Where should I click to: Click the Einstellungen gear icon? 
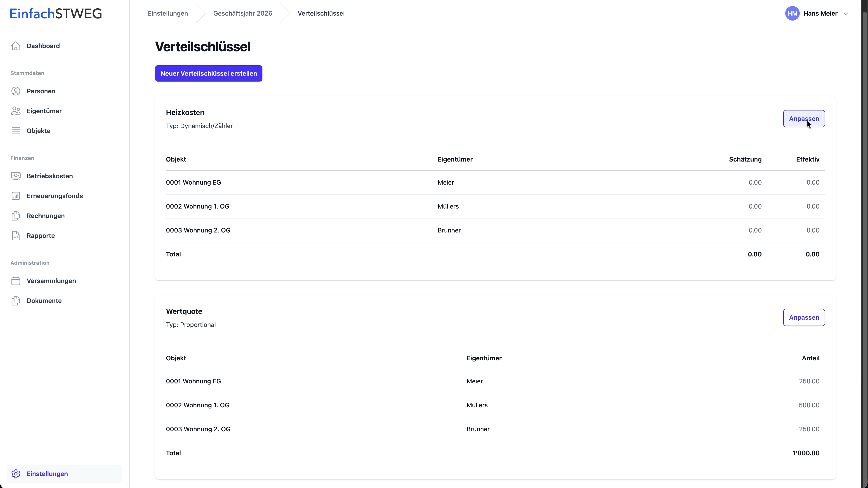pyautogui.click(x=16, y=474)
